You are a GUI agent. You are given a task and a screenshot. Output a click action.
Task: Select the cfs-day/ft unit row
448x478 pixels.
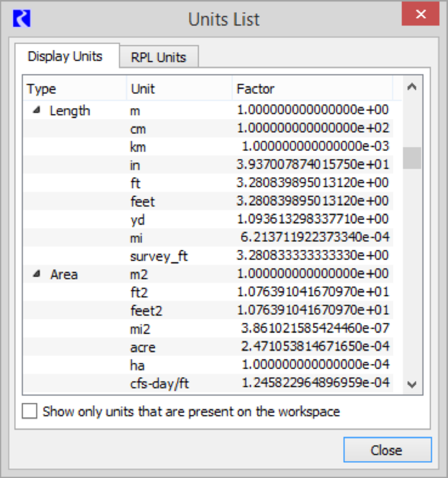(x=159, y=384)
